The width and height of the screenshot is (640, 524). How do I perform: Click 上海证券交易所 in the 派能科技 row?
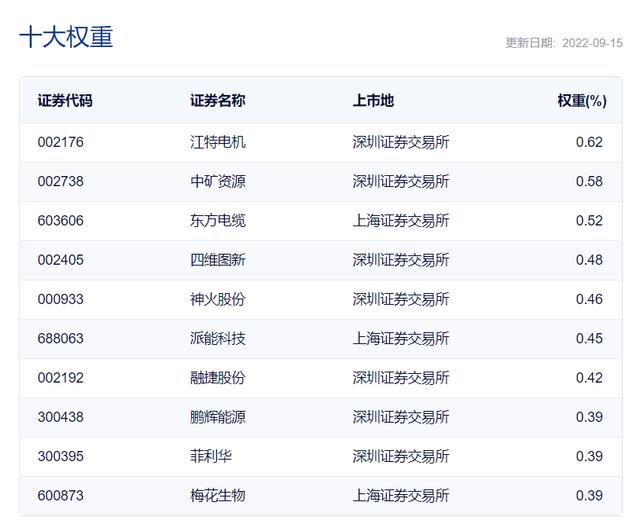[x=401, y=338]
